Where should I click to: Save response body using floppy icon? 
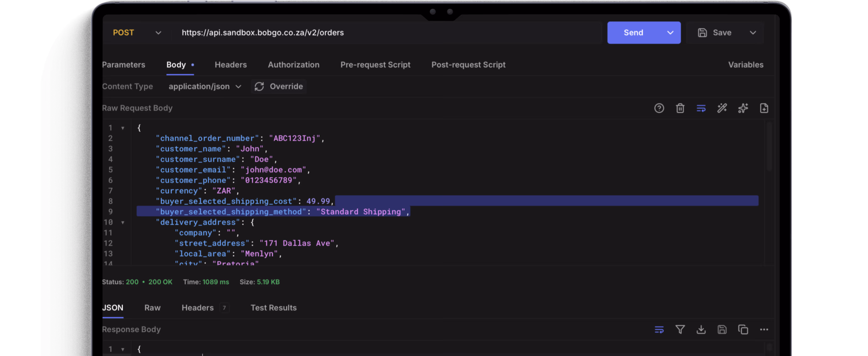(x=722, y=329)
